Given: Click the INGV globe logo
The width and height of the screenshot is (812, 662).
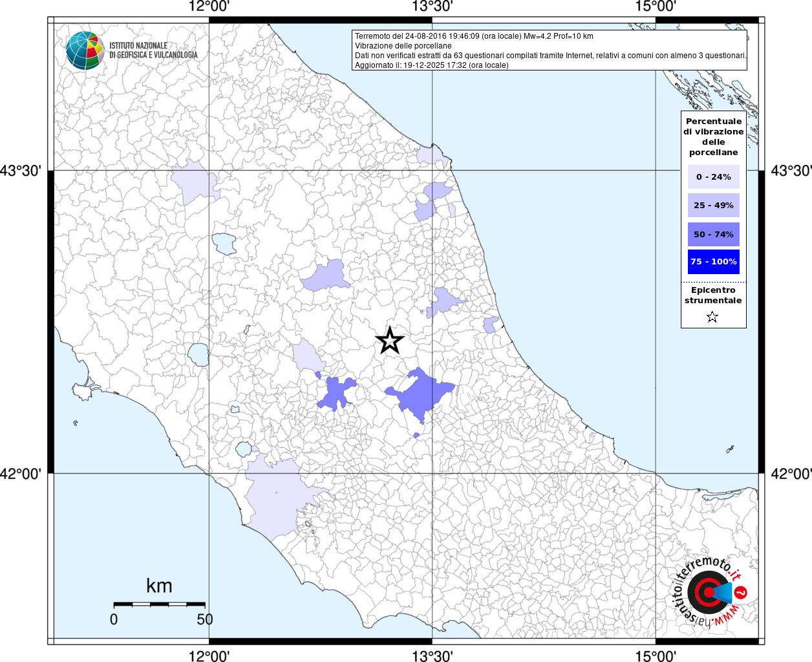Looking at the screenshot, I should pos(85,50).
